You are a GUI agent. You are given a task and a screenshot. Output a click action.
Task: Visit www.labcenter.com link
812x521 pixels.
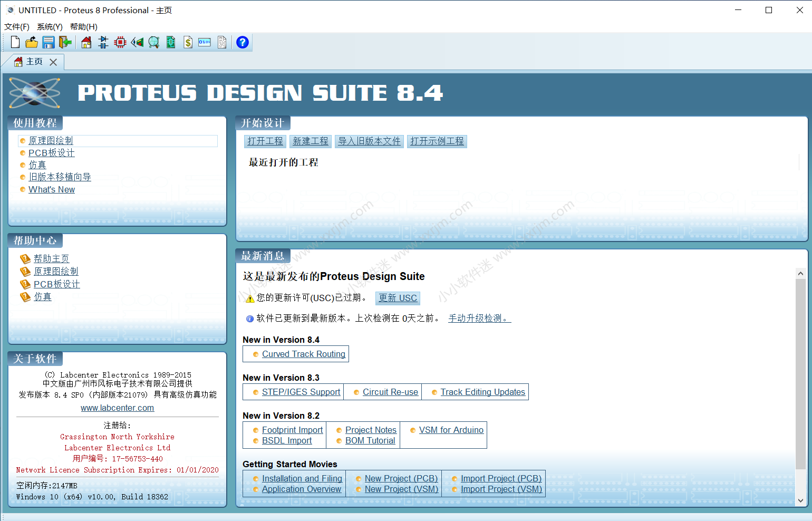(118, 408)
